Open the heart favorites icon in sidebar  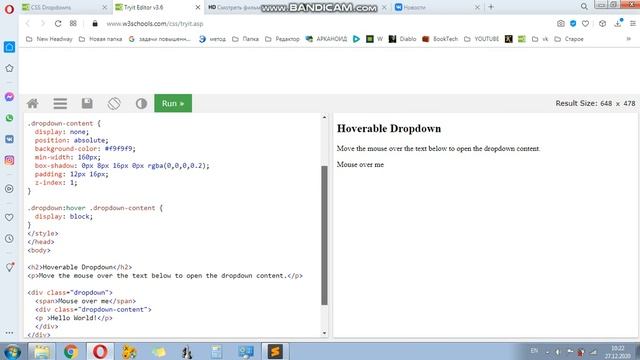(x=9, y=218)
